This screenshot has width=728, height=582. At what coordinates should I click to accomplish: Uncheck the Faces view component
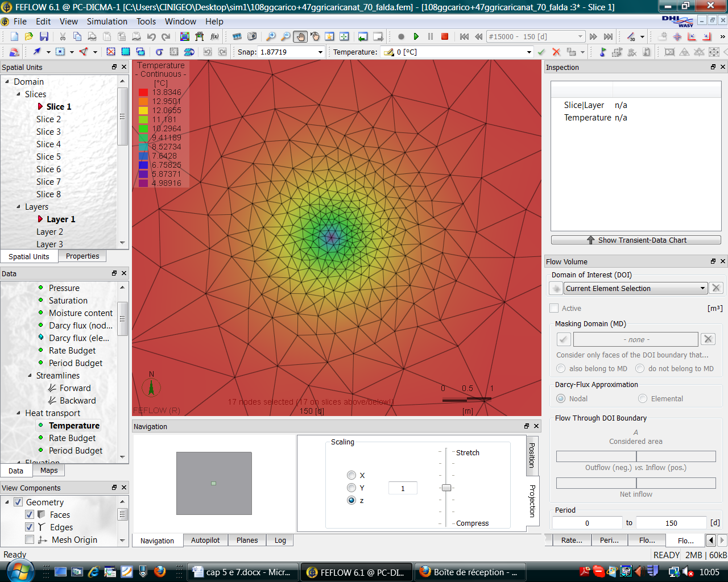click(x=30, y=514)
